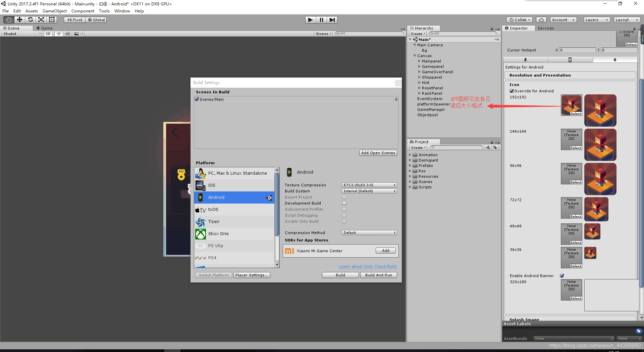Click Cursor Hotspot X input field
This screenshot has width=644, height=352.
577,50
